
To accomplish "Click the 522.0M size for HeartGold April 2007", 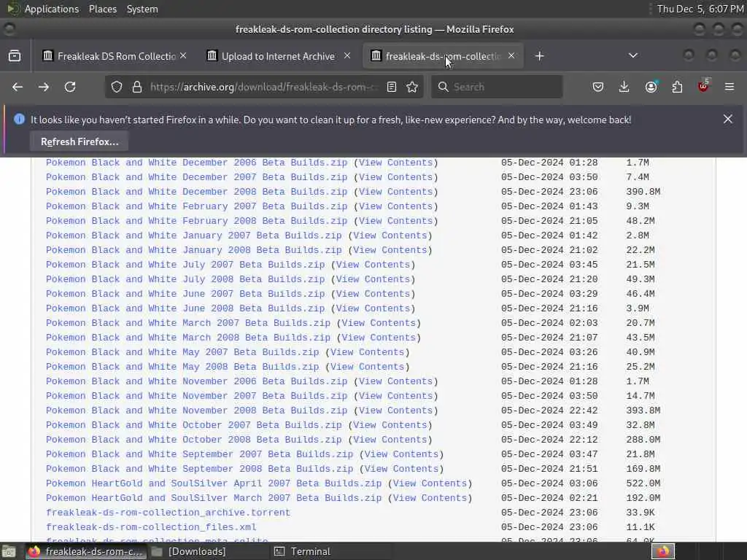I will point(643,483).
